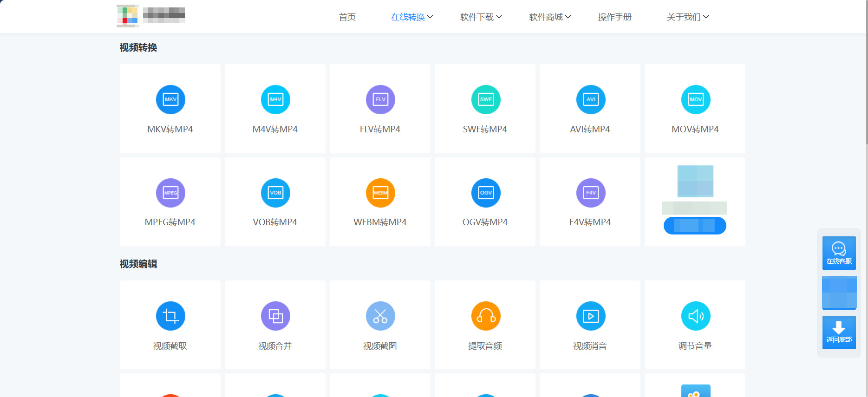Click the return to bottom (返回底部) arrow
Image resolution: width=868 pixels, height=397 pixels.
click(x=839, y=332)
